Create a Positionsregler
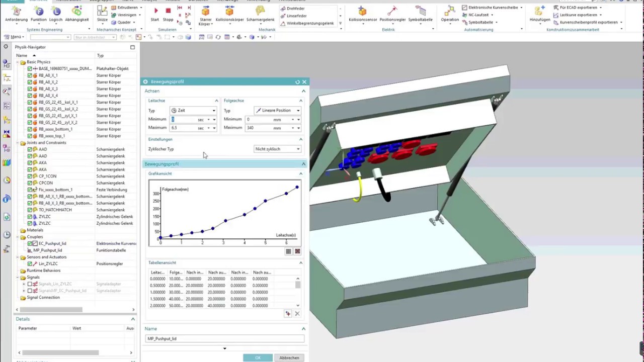 392,14
